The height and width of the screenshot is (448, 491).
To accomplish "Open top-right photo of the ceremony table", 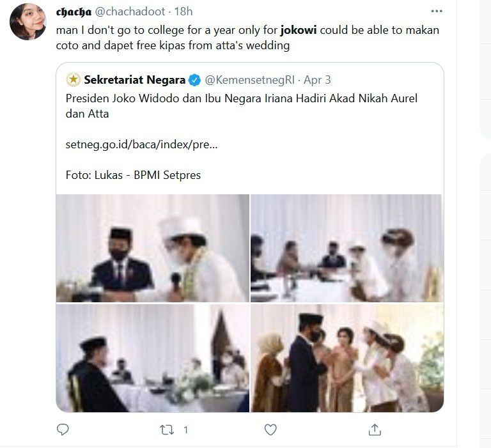I will pos(347,248).
